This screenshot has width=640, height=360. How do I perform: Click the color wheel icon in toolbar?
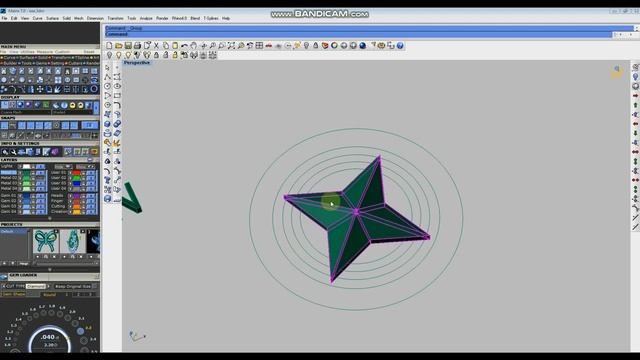pos(334,46)
